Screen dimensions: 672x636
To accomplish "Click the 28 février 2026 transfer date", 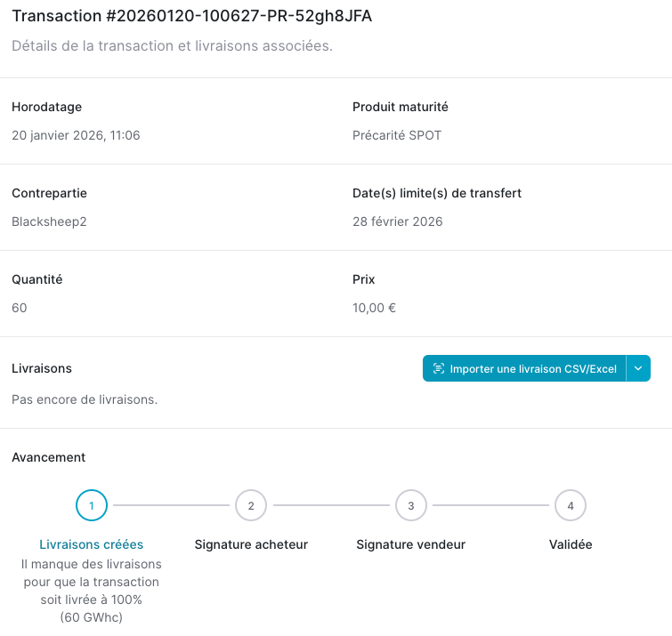I will (397, 221).
